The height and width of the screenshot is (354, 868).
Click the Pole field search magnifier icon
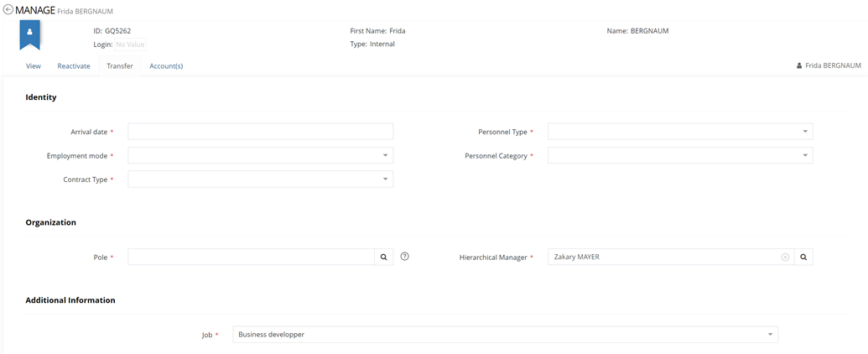pyautogui.click(x=384, y=258)
